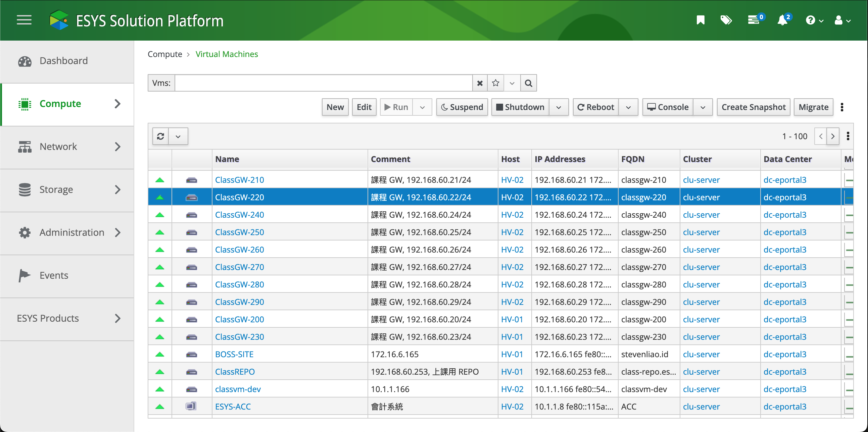This screenshot has width=868, height=432.
Task: Open the bookmarks icon in header
Action: (701, 20)
